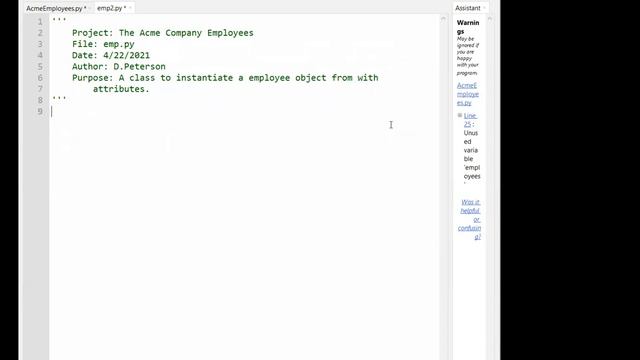Image resolution: width=640 pixels, height=360 pixels.
Task: Click line number 1 in the gutter
Action: click(x=40, y=22)
